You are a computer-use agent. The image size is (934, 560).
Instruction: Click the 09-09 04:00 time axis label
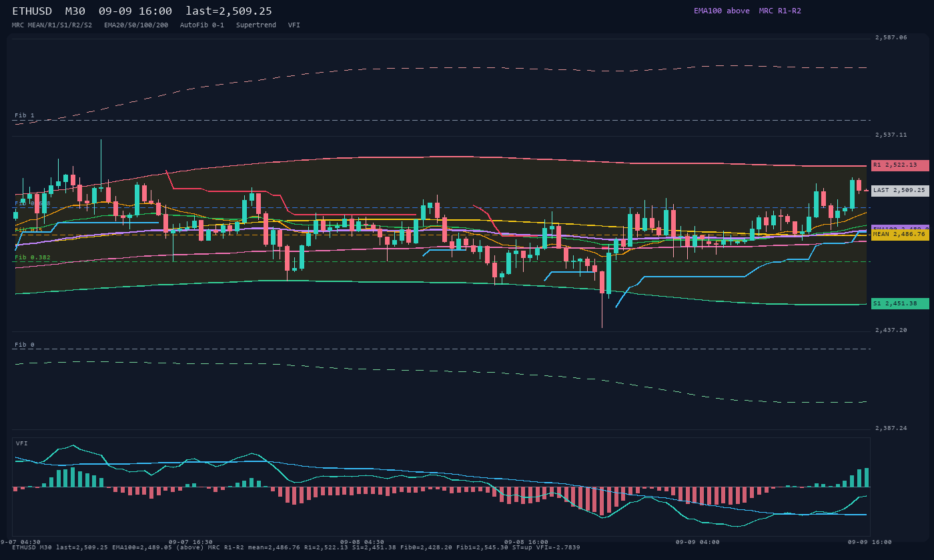[x=698, y=542]
